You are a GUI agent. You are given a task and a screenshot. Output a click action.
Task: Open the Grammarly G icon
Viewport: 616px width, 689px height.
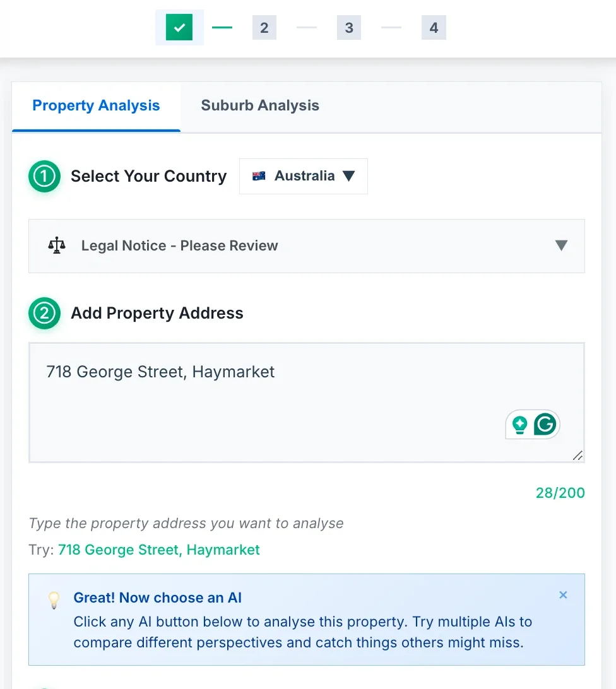(545, 425)
